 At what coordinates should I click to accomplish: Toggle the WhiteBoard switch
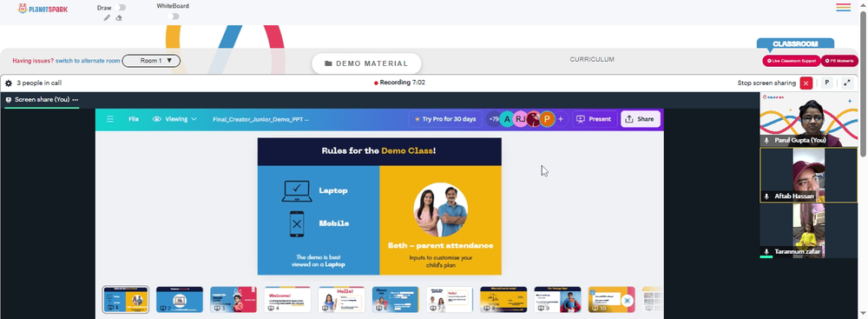coord(174,17)
